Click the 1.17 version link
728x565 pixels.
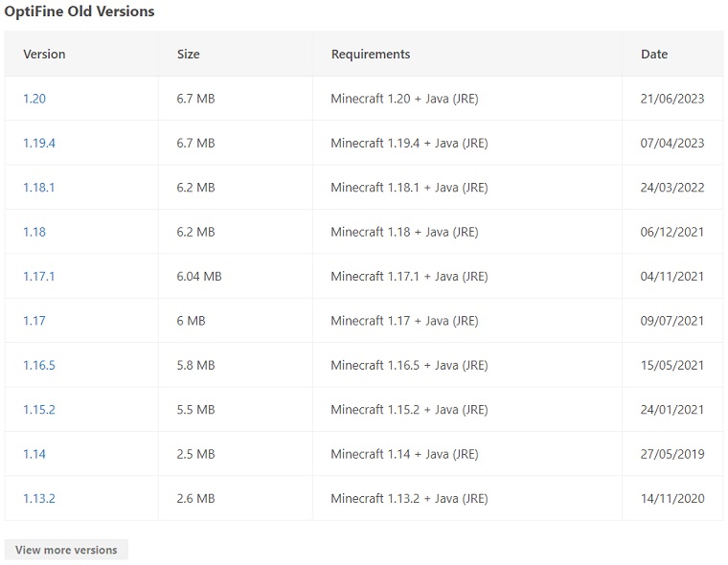34,321
